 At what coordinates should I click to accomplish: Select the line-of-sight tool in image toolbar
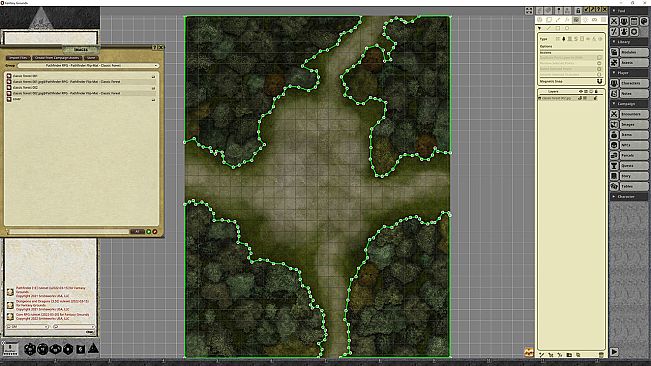point(576,20)
